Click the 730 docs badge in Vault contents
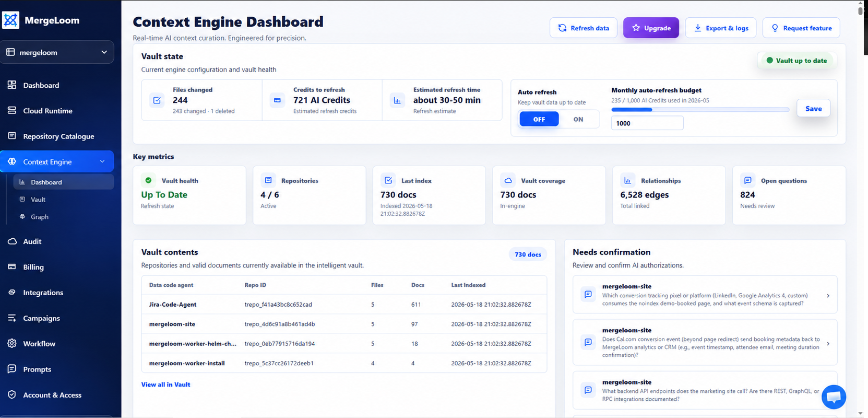 (528, 254)
